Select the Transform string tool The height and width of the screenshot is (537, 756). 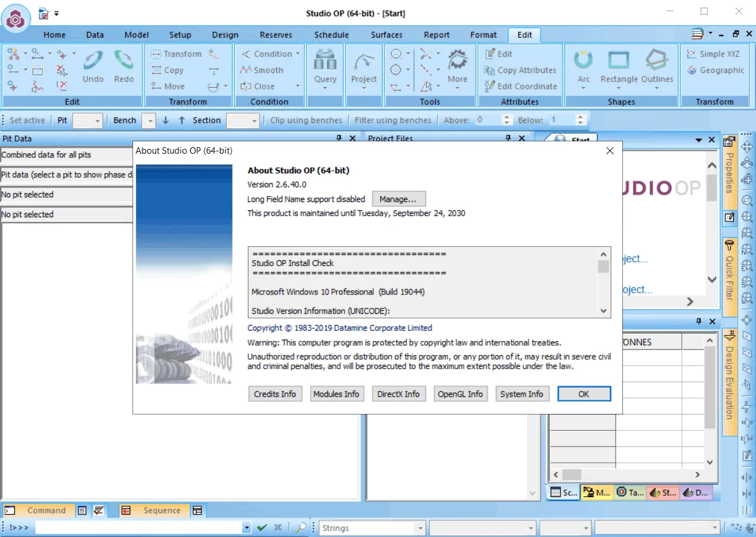coord(176,54)
